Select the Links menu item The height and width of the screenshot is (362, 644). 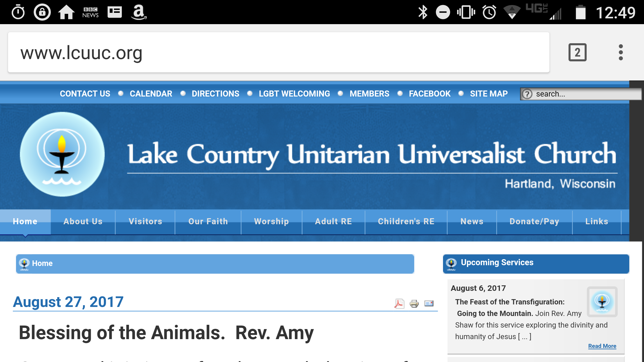[597, 221]
